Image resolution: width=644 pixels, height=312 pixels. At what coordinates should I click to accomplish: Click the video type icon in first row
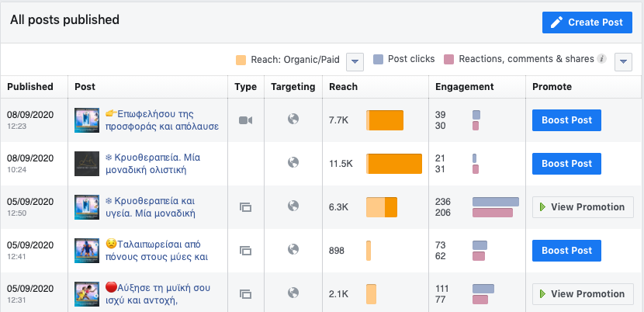click(246, 120)
